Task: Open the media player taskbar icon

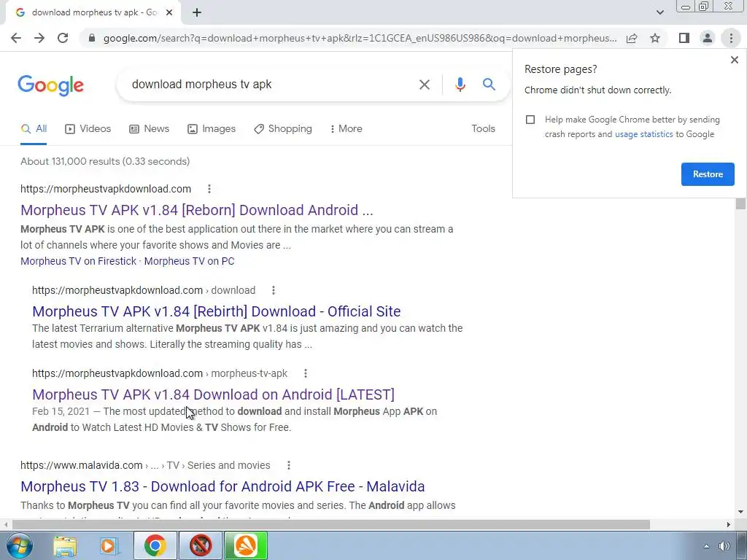Action: tap(109, 545)
